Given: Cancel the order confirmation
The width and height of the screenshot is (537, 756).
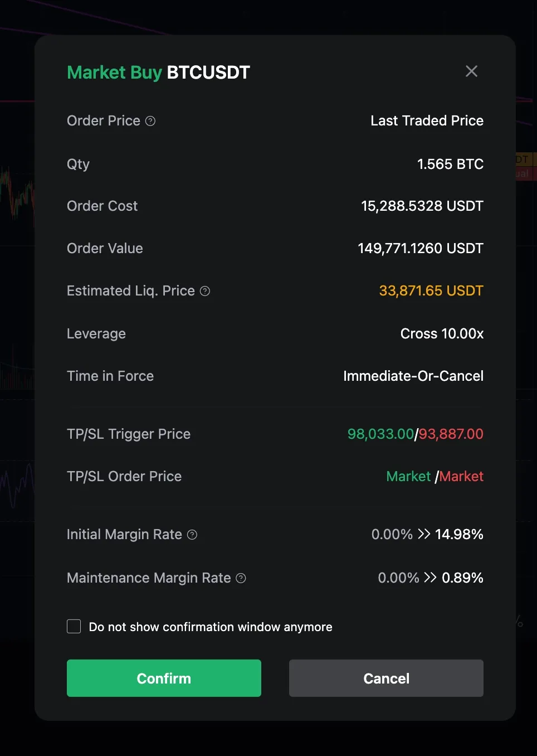Looking at the screenshot, I should [x=386, y=678].
